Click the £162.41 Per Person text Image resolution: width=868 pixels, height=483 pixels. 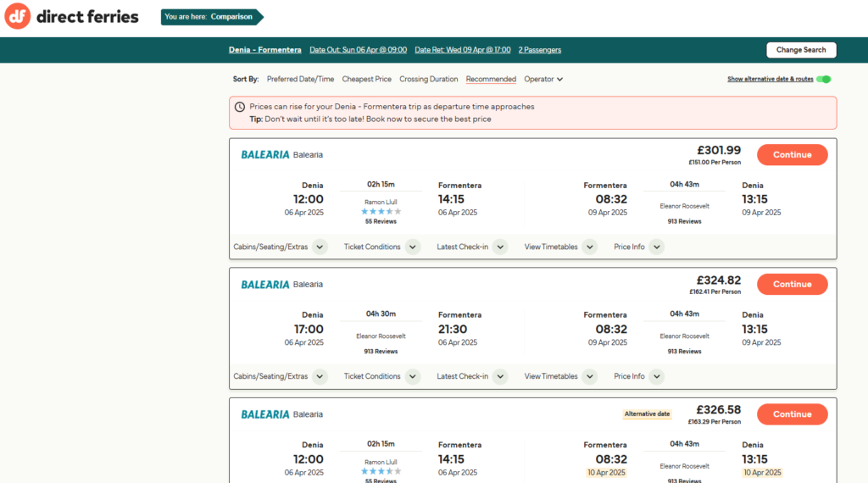click(x=715, y=291)
